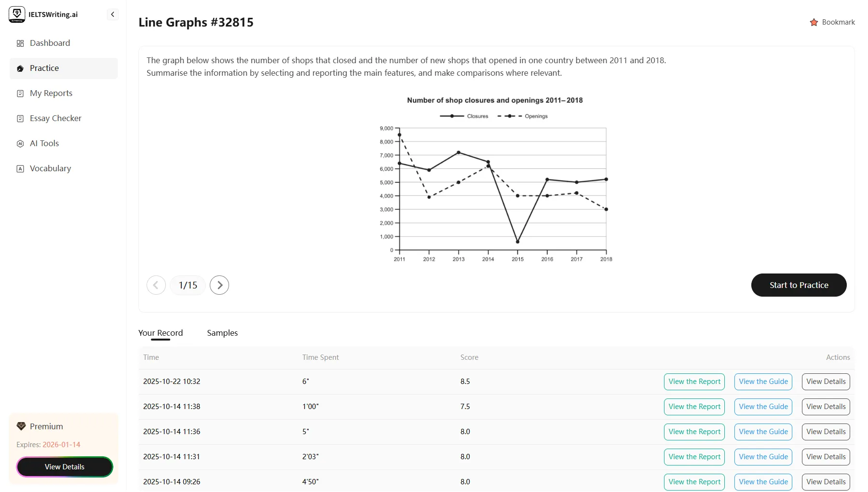View the Report for the 8.5 attempt
This screenshot has height=492, width=868.
click(x=694, y=382)
